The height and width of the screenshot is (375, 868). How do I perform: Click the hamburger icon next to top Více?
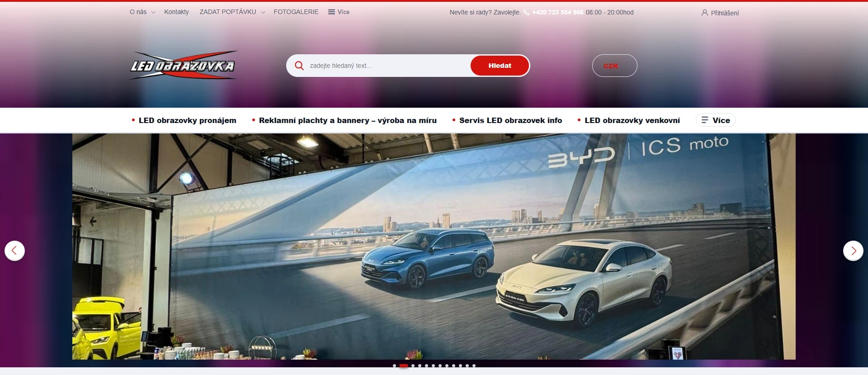coord(331,12)
